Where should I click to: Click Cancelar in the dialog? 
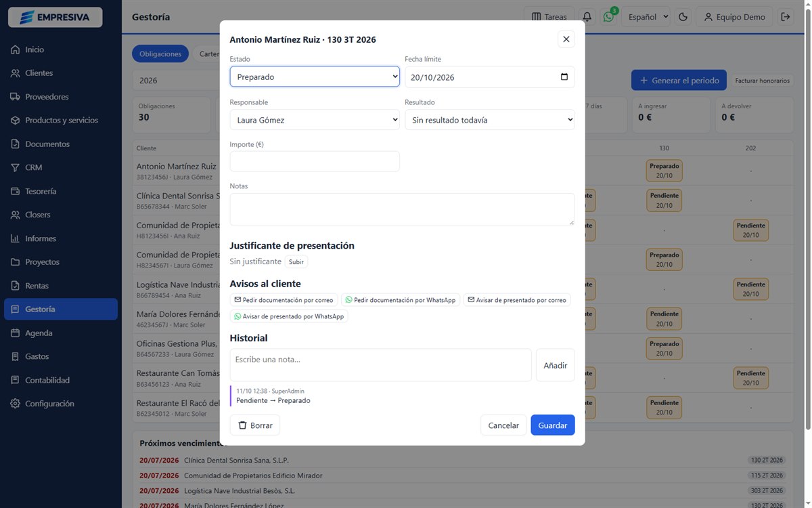pos(503,425)
